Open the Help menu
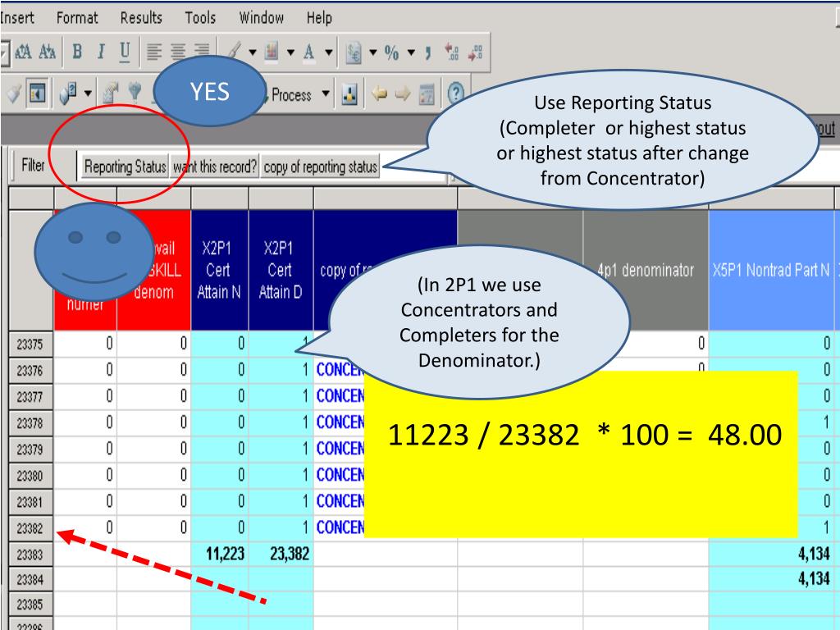Screen dimensions: 840x630 click(319, 18)
